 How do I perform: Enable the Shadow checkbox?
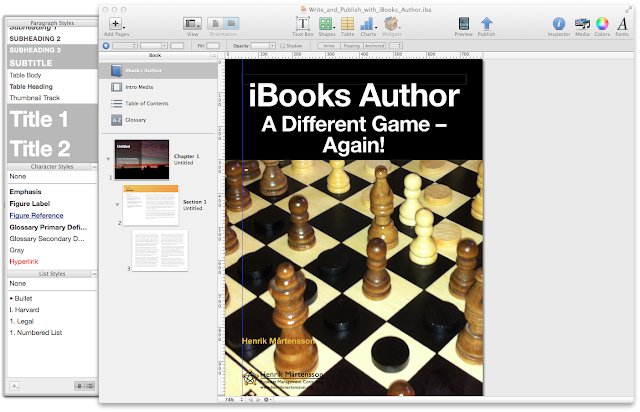pos(282,46)
